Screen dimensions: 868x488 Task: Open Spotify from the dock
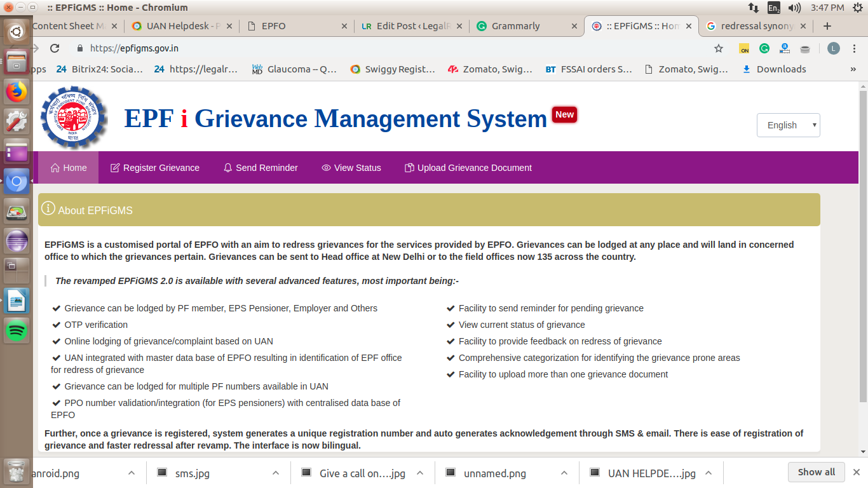[17, 330]
